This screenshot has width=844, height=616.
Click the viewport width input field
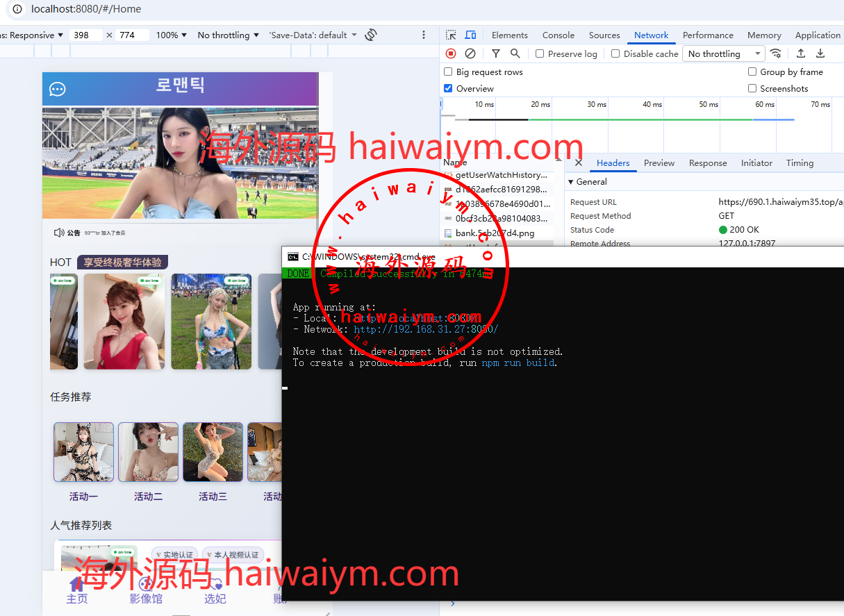point(86,35)
